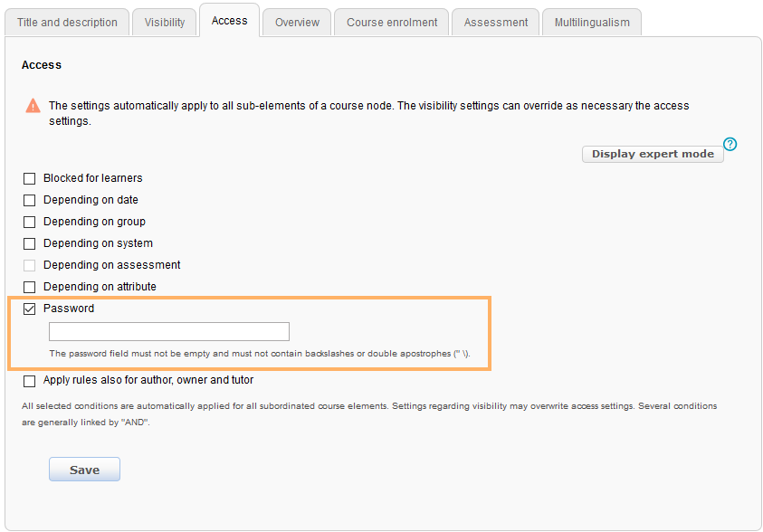Screen dimensions: 763x532
Task: Enable Apply rules for author, owner, tutor
Action: (x=29, y=381)
